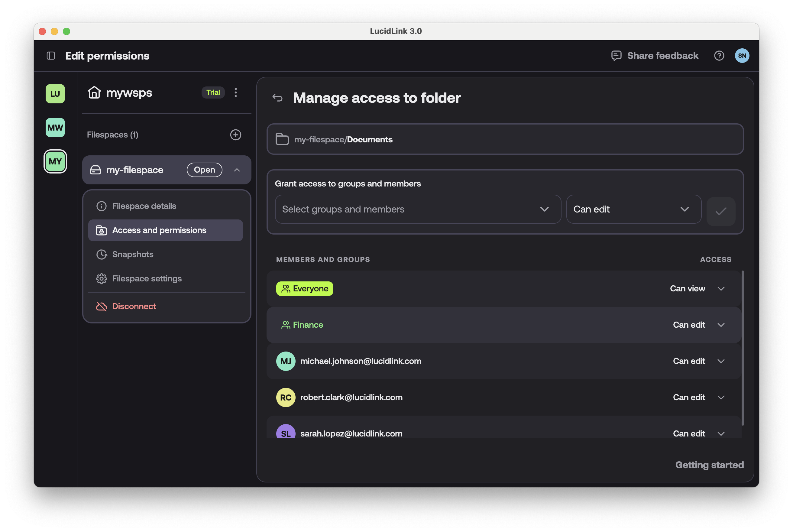Screen dimensions: 793x532
Task: Open the help question mark icon
Action: [719, 56]
